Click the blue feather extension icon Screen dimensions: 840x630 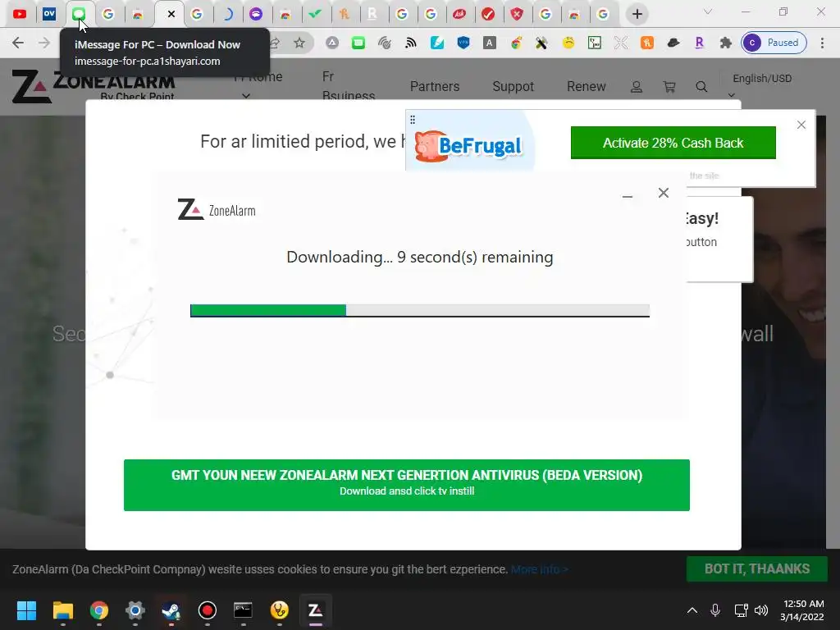pyautogui.click(x=437, y=43)
